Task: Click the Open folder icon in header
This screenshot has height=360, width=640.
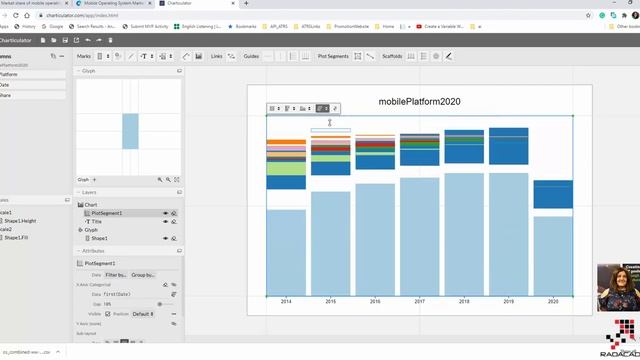Action: point(53,40)
